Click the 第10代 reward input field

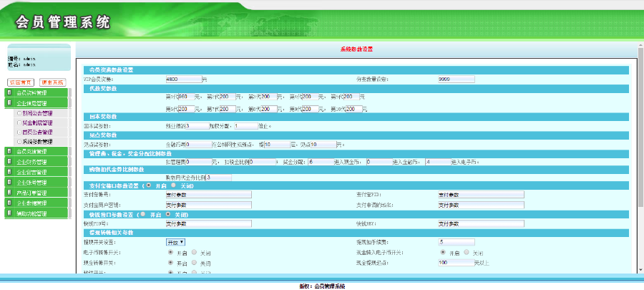coord(354,110)
